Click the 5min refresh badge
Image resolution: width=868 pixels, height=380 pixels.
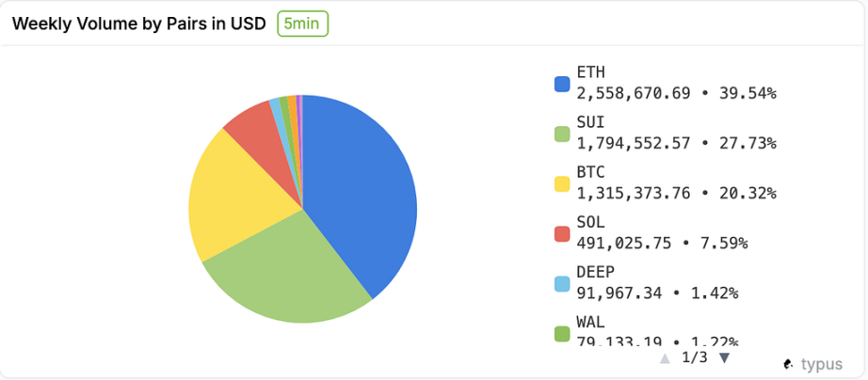click(x=302, y=24)
